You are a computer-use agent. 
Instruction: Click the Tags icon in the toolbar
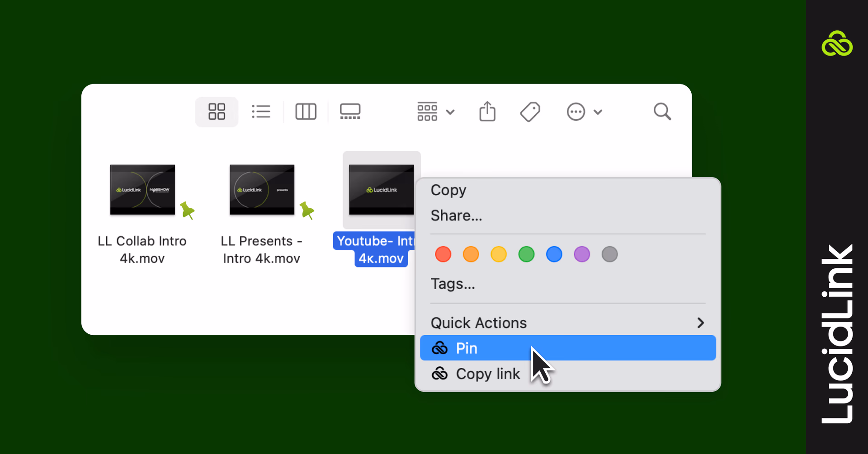tap(530, 112)
